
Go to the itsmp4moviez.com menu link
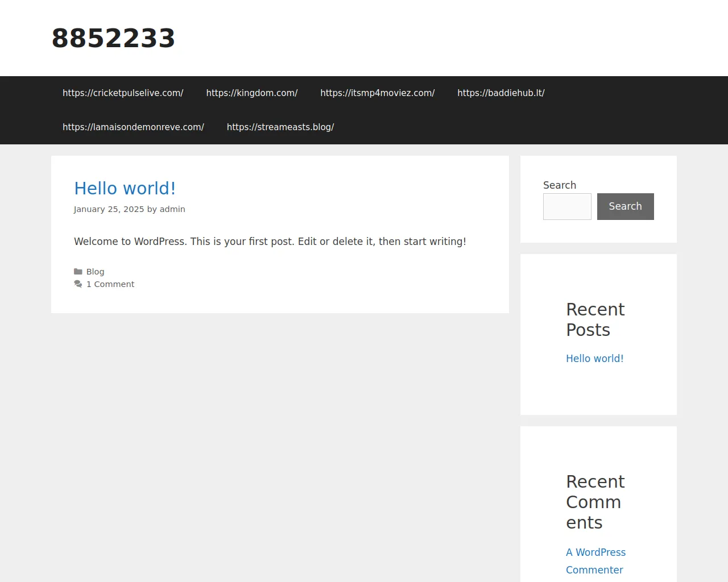[377, 93]
